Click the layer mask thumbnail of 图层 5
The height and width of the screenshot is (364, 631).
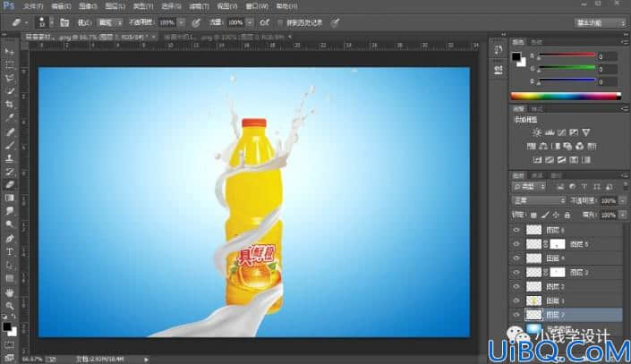tap(558, 244)
